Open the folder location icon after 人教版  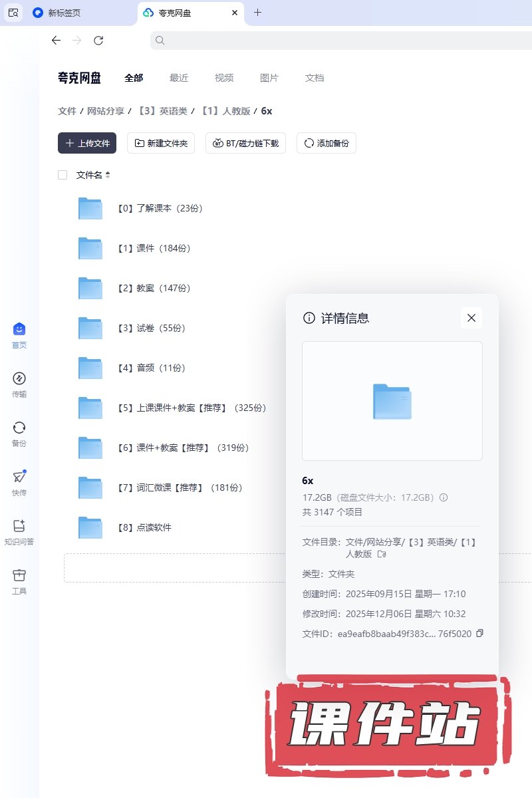tap(382, 554)
